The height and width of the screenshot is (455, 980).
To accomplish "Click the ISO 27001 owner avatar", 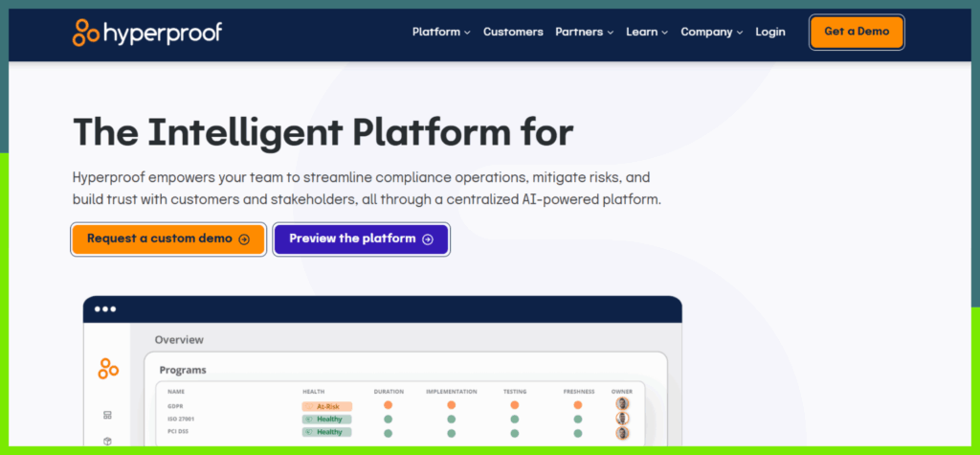I will (x=623, y=419).
